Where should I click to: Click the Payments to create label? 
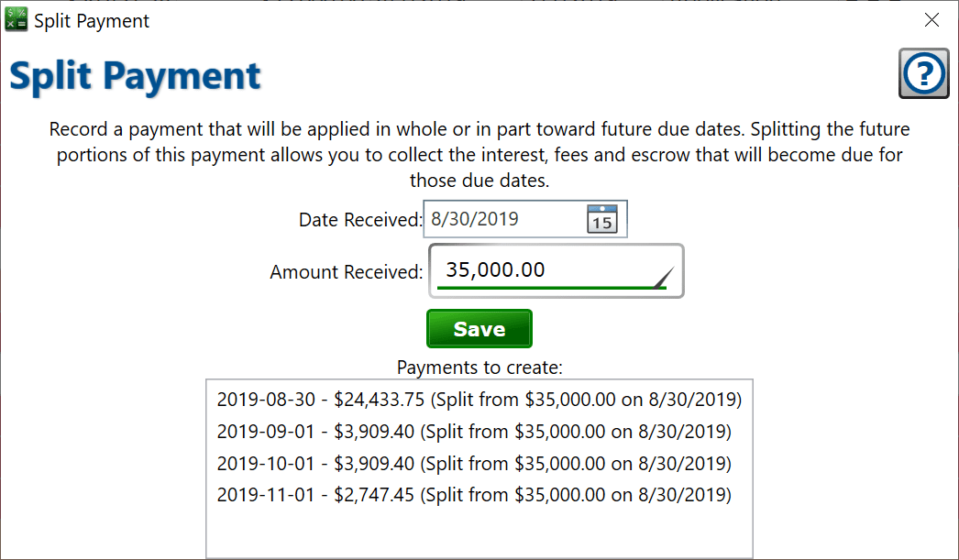pyautogui.click(x=479, y=368)
